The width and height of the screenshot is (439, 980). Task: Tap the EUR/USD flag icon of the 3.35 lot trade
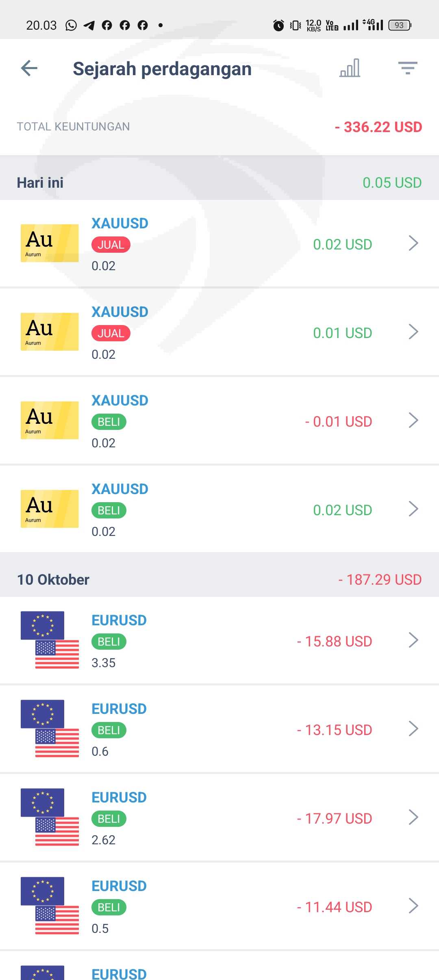click(50, 640)
